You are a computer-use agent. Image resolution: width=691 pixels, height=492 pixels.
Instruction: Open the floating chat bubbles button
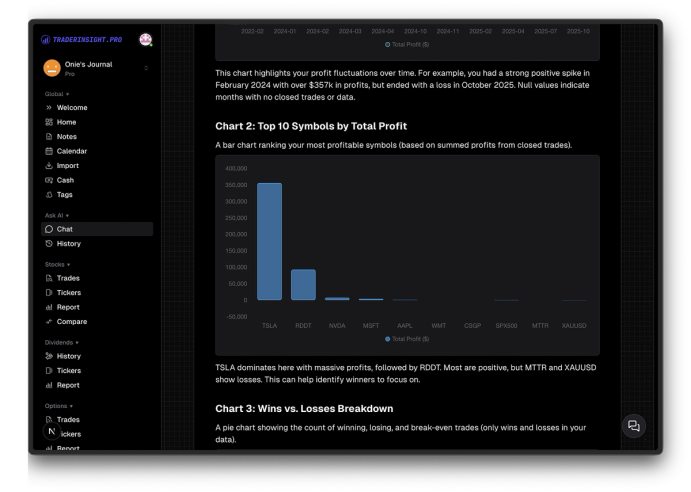point(634,426)
